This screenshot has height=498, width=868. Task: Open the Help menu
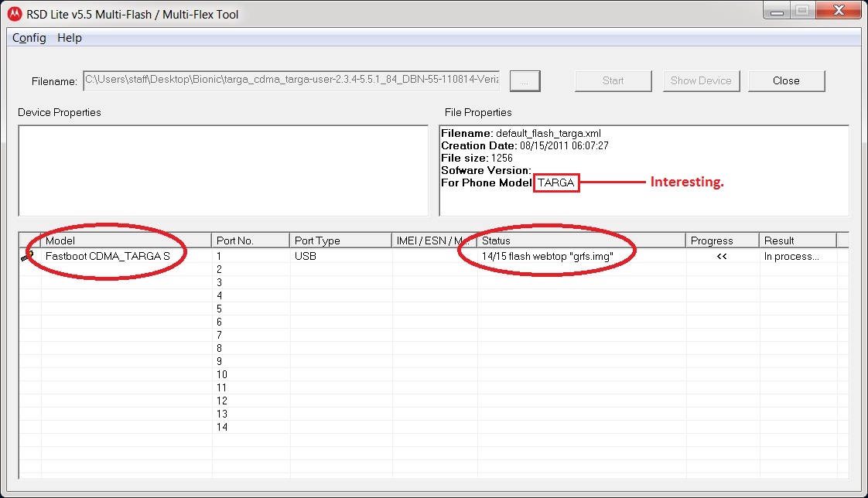coord(70,38)
